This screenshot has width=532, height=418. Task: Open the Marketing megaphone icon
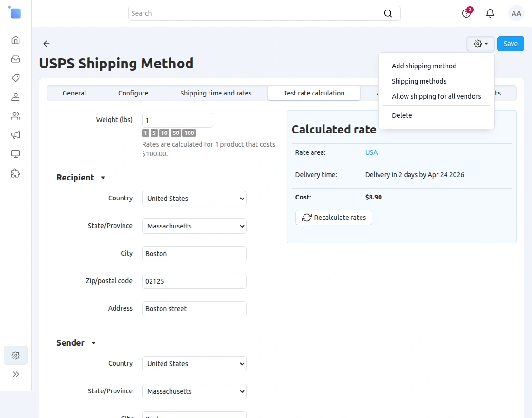16,135
